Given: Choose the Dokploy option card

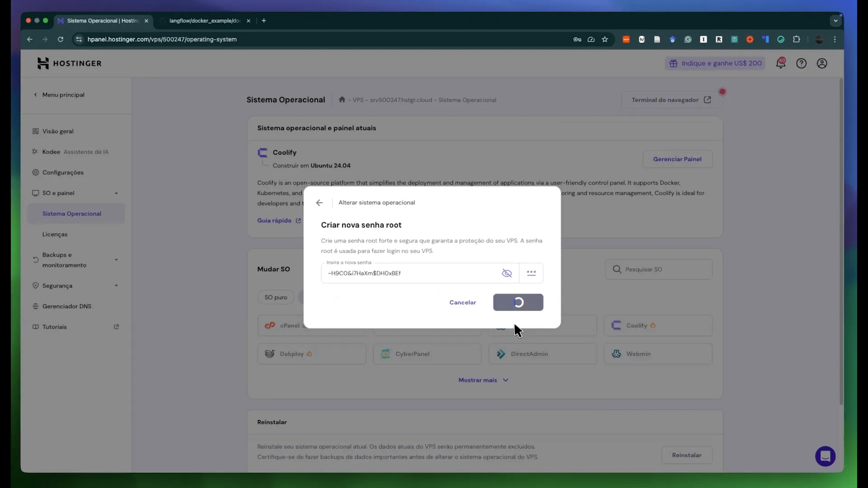Looking at the screenshot, I should click(311, 354).
